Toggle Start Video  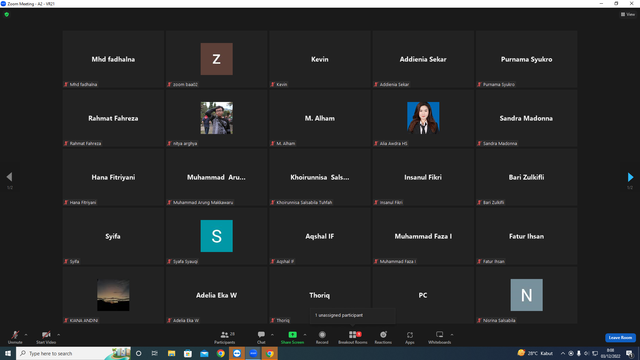click(46, 337)
